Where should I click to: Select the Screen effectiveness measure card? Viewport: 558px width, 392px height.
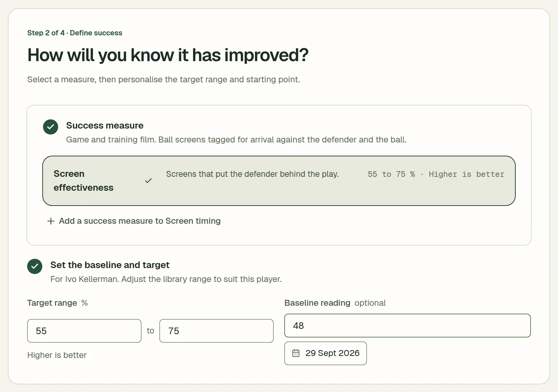[x=279, y=181]
